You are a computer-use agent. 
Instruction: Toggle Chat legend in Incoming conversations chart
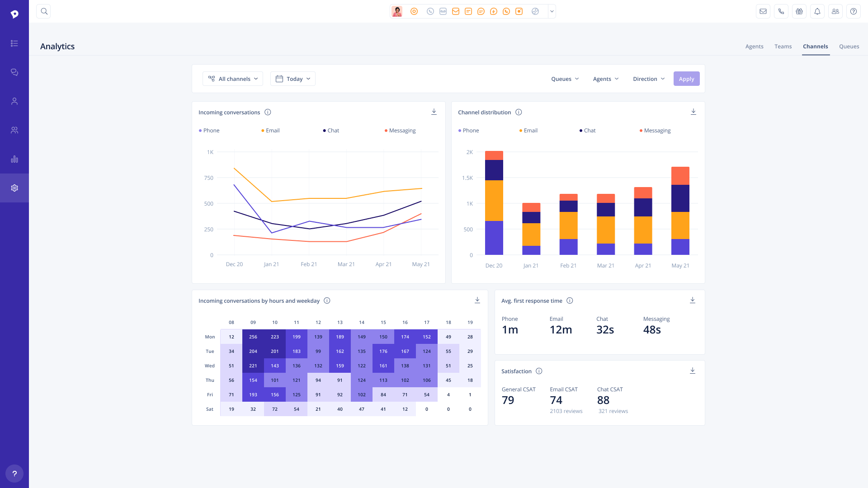[331, 131]
